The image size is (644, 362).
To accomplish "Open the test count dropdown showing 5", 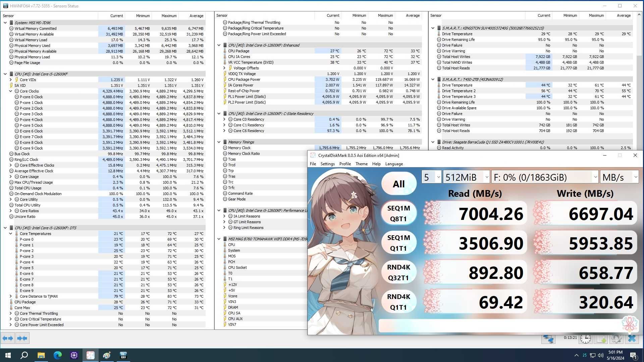I will point(431,177).
